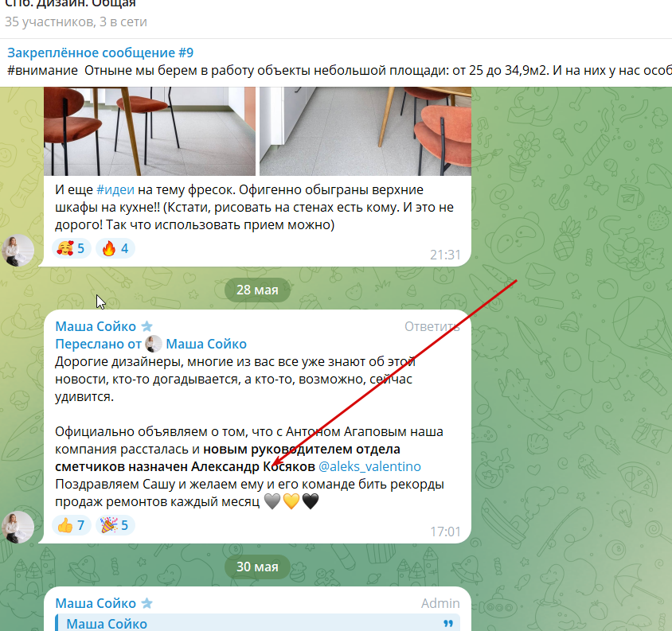Open group info via 35 участников header
This screenshot has height=631, width=672.
[76, 21]
